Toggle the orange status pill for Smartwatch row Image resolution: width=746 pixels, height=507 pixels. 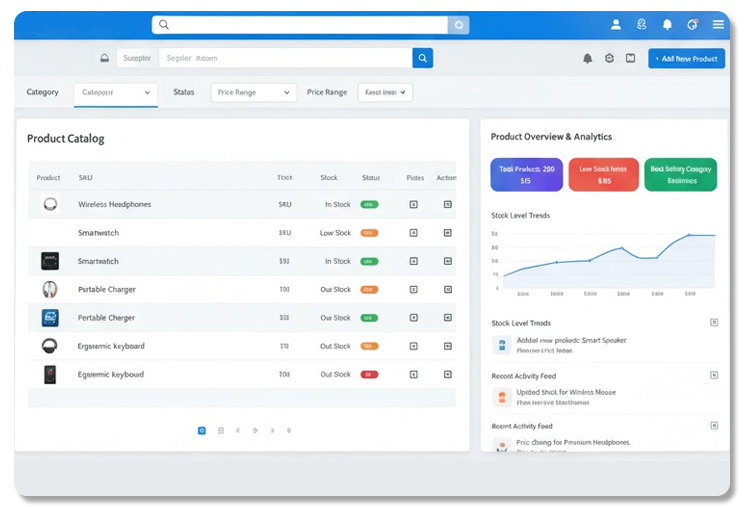coord(369,233)
